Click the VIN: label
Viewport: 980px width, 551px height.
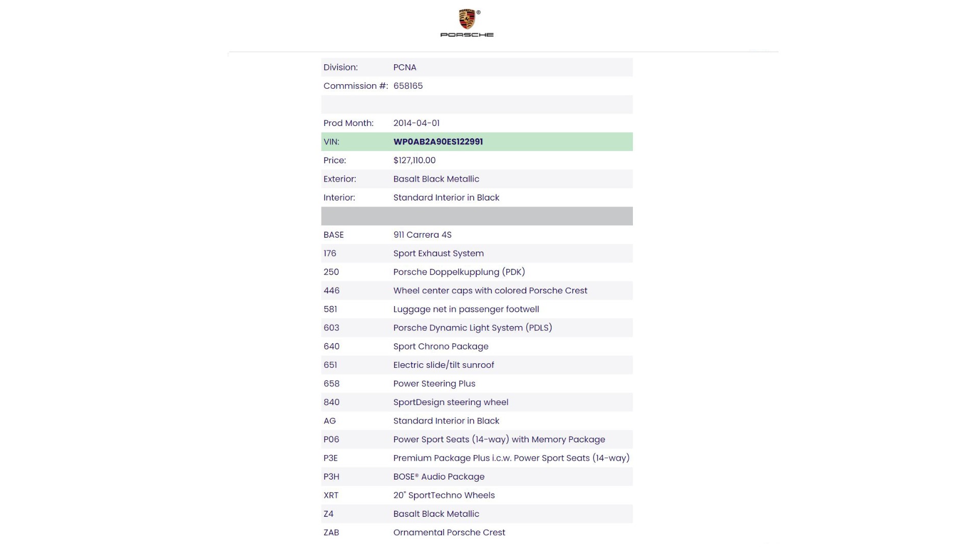coord(331,142)
